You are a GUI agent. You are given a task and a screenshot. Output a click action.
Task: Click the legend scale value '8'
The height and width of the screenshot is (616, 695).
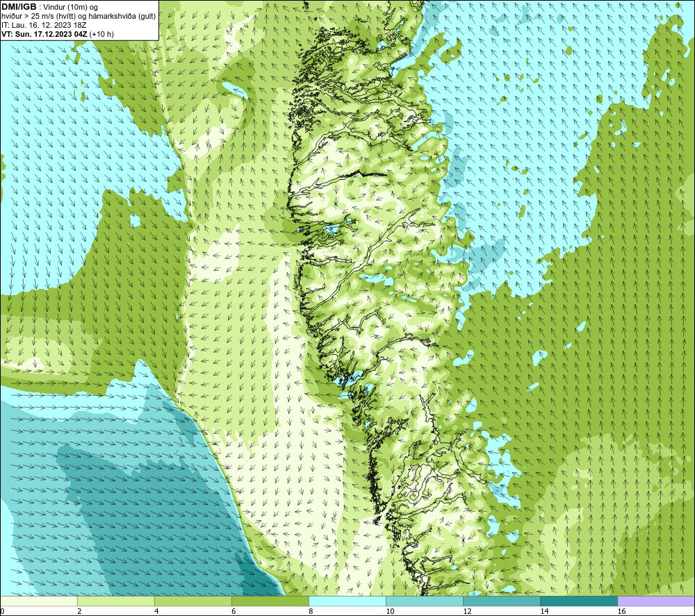[311, 612]
